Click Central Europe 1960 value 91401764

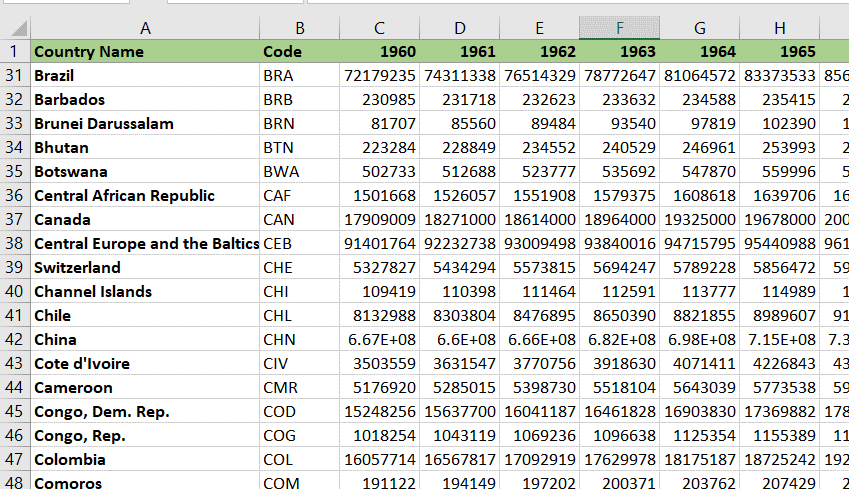click(380, 244)
